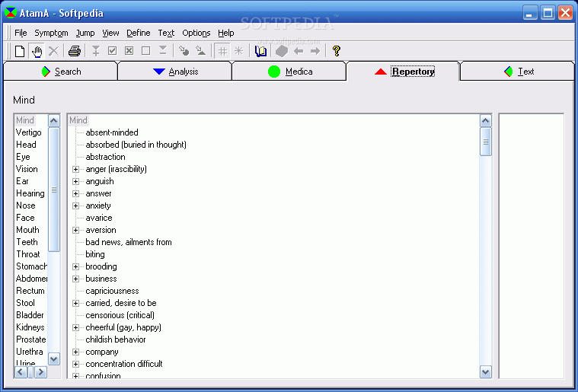Click rubric tree vertical scrollbar thumb
The width and height of the screenshot is (578, 392).
(486, 142)
